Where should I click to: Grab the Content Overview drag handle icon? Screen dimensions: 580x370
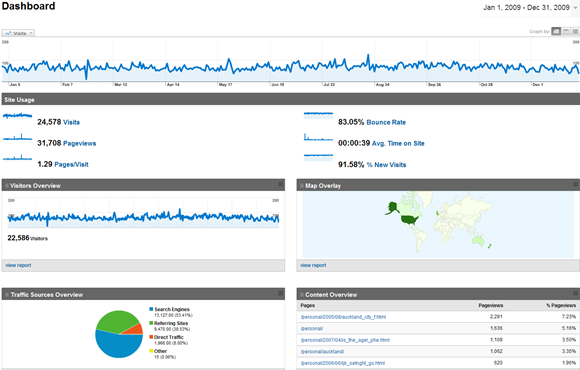click(x=302, y=295)
